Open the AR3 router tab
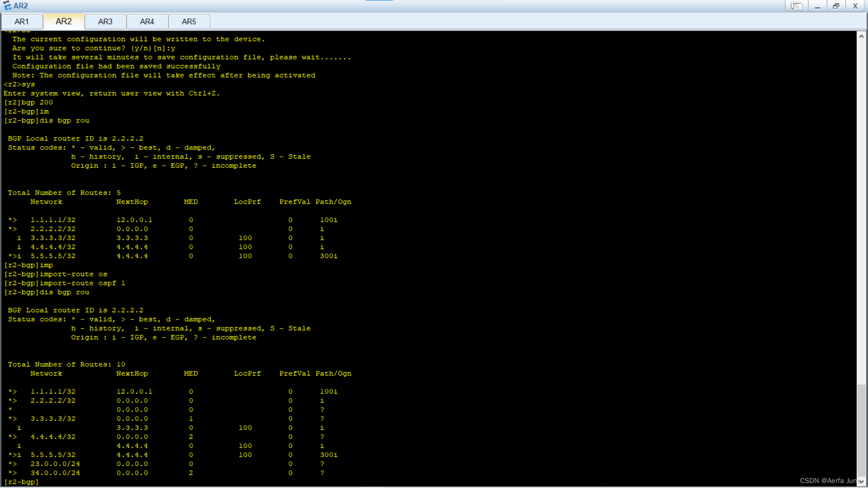 105,22
